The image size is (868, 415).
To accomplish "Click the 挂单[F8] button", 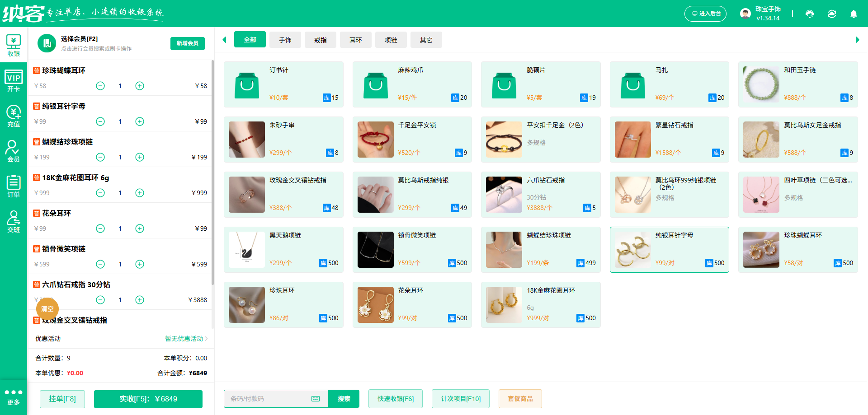I will click(62, 399).
